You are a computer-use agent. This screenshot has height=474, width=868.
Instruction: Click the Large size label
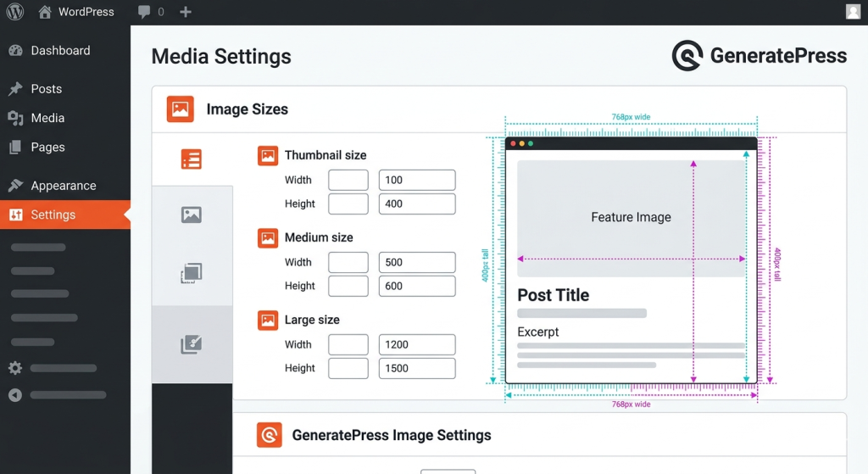[x=312, y=320]
